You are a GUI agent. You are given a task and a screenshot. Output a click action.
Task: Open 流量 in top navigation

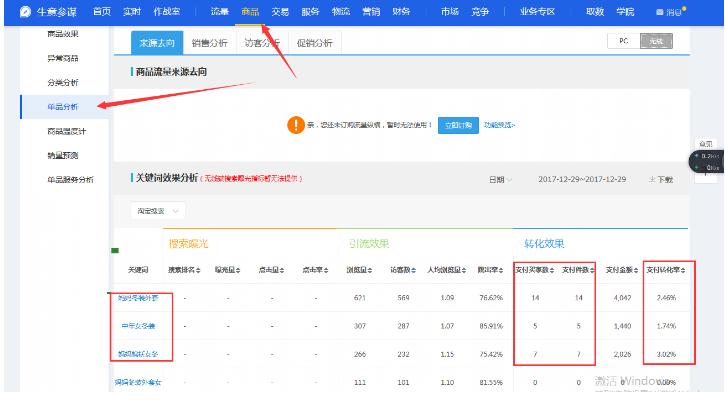tap(220, 12)
